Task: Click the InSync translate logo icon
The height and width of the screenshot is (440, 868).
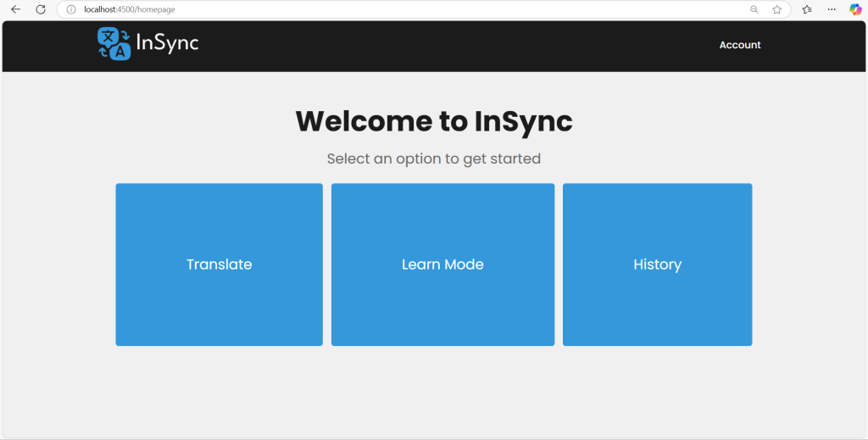Action: [x=114, y=44]
